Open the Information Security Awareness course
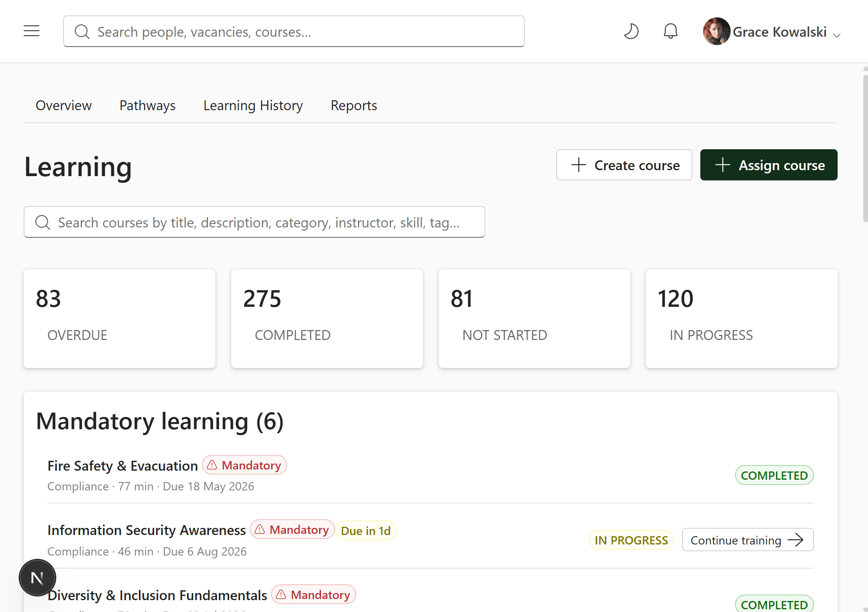 coord(146,530)
